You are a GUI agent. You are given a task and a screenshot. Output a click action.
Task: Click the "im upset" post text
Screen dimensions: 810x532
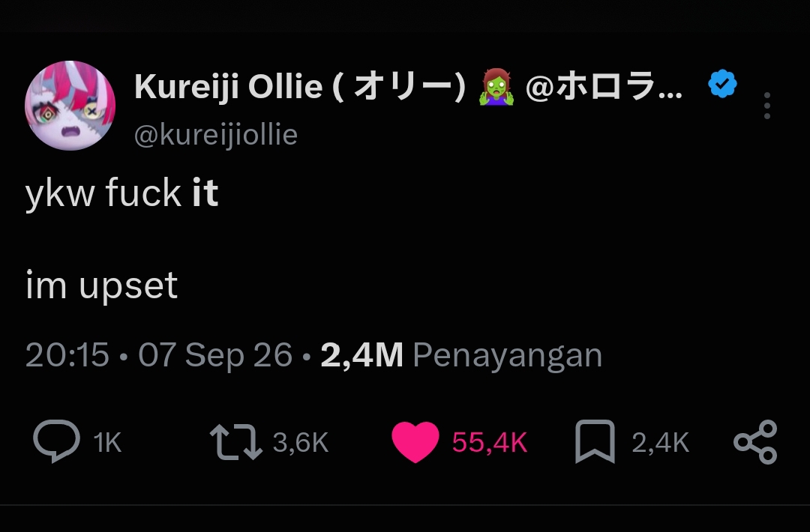coord(102,285)
